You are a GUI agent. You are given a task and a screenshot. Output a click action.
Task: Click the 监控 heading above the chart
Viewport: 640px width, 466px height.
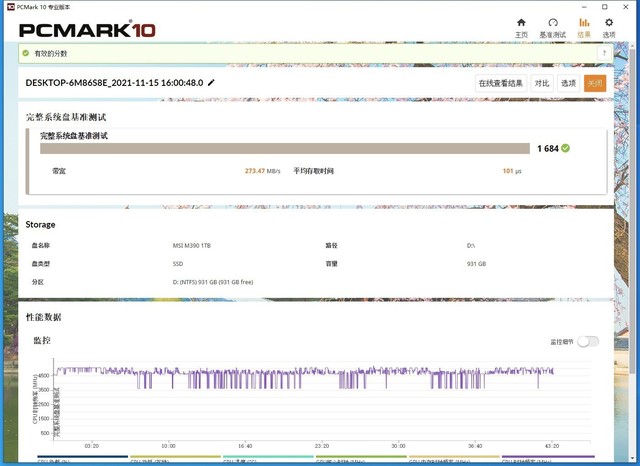[x=42, y=340]
